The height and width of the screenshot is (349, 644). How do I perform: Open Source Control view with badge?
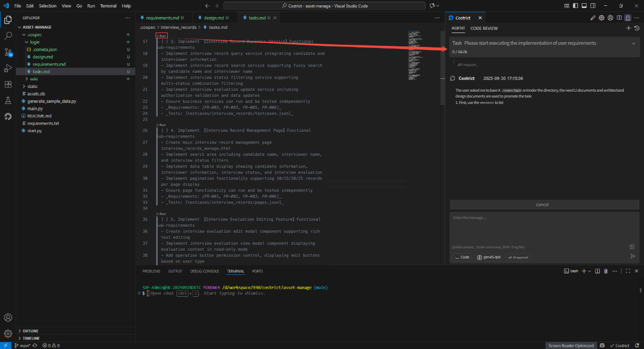point(8,52)
